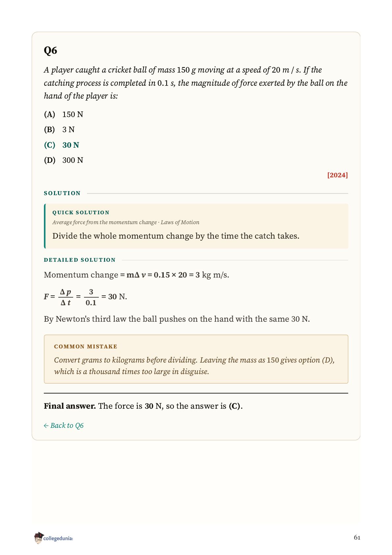
Task: Select highlighted option (C) 30 N
Action: point(62,145)
